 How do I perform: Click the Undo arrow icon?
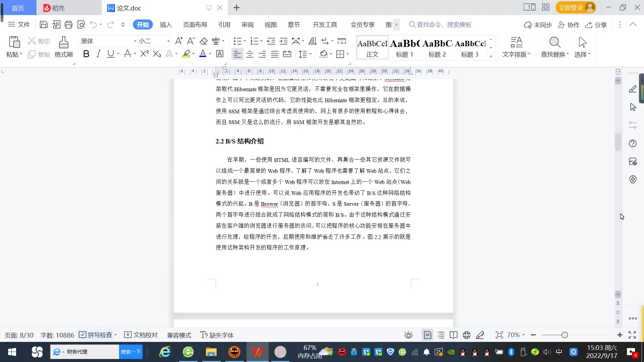93,24
